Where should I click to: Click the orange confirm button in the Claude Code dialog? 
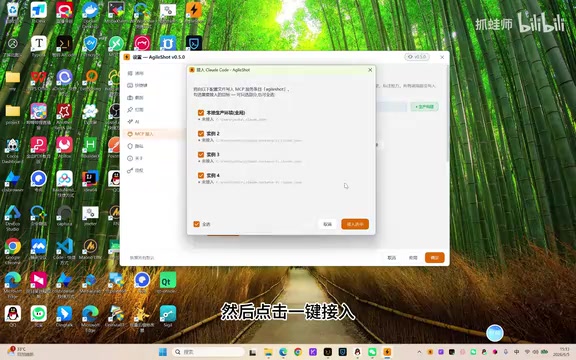pyautogui.click(x=355, y=224)
